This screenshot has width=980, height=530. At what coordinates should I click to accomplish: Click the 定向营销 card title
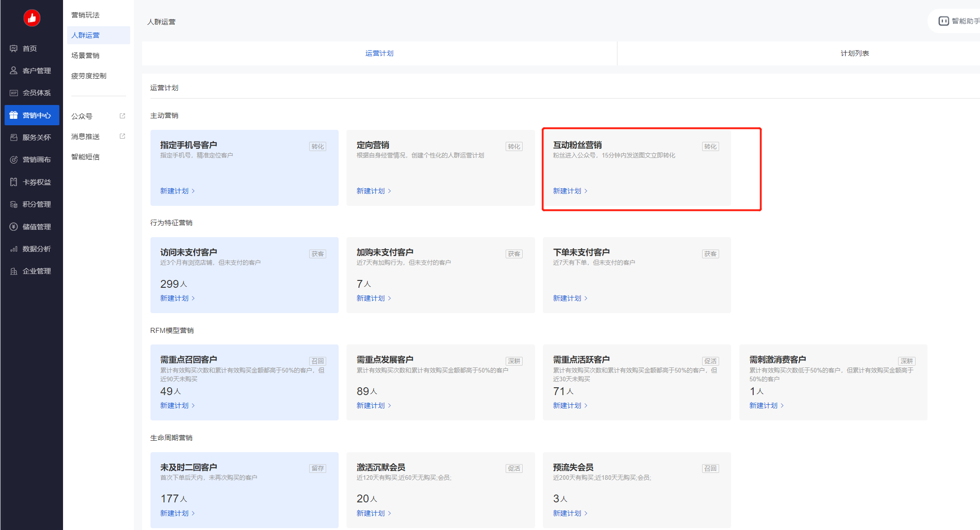[x=373, y=145]
